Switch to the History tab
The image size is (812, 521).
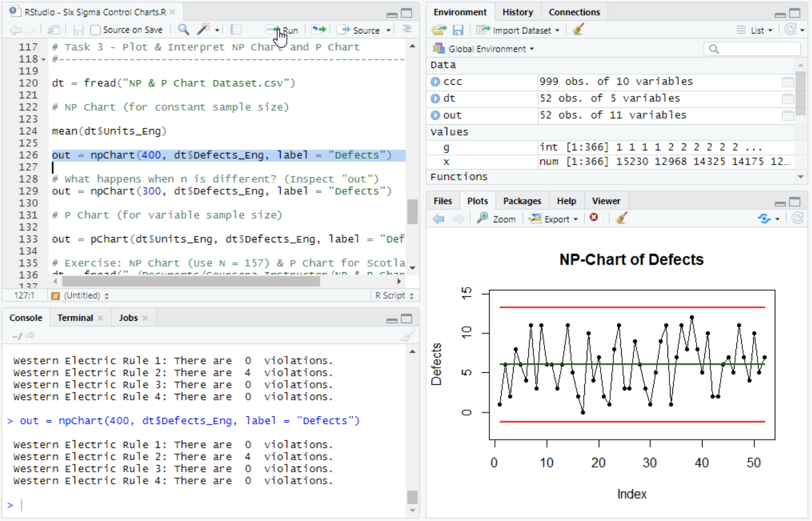pyautogui.click(x=517, y=12)
